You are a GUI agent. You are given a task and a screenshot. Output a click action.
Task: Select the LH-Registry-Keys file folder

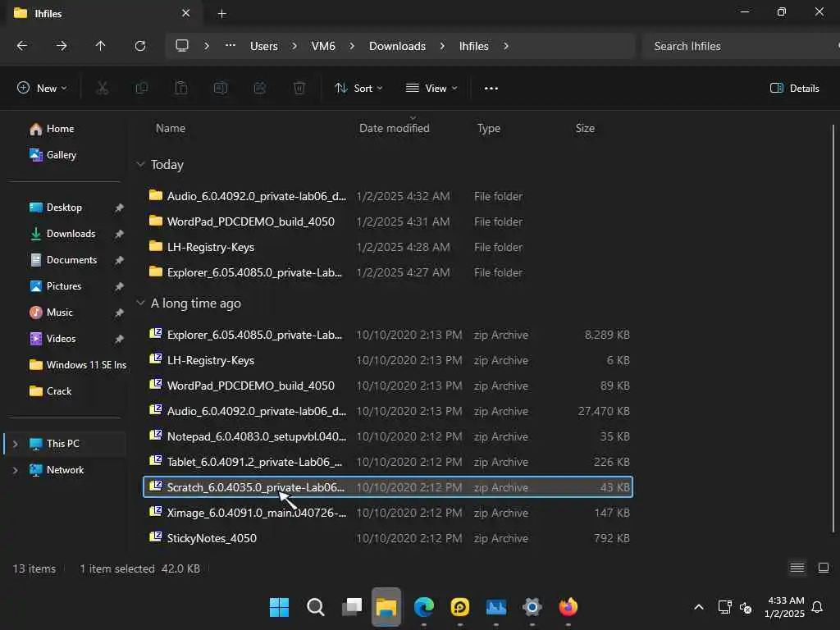click(x=388, y=247)
